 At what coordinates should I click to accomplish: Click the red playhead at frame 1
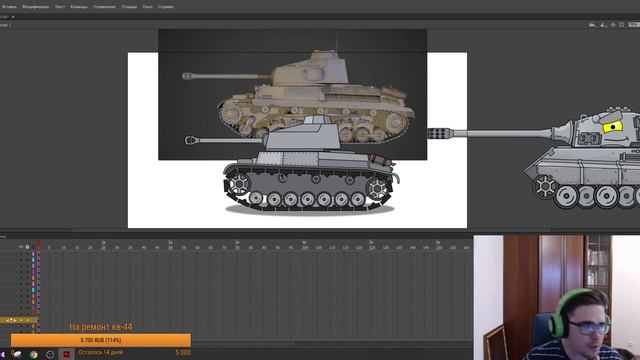[x=38, y=245]
